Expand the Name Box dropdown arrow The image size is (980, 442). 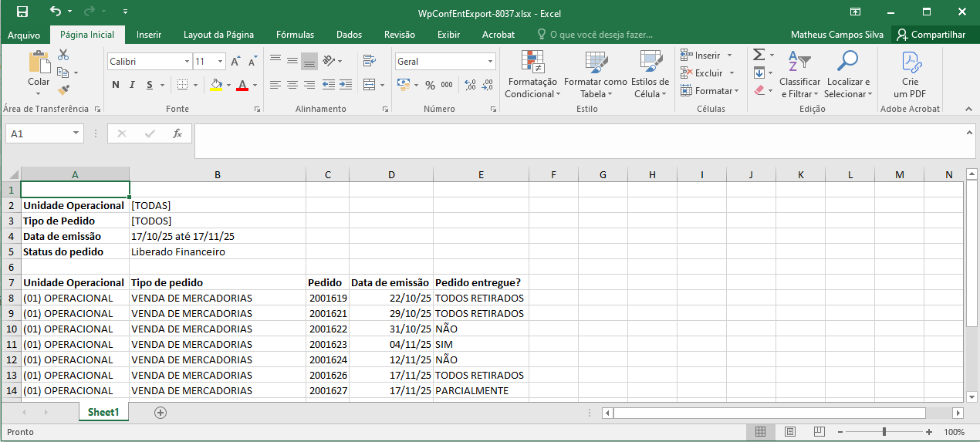click(76, 133)
